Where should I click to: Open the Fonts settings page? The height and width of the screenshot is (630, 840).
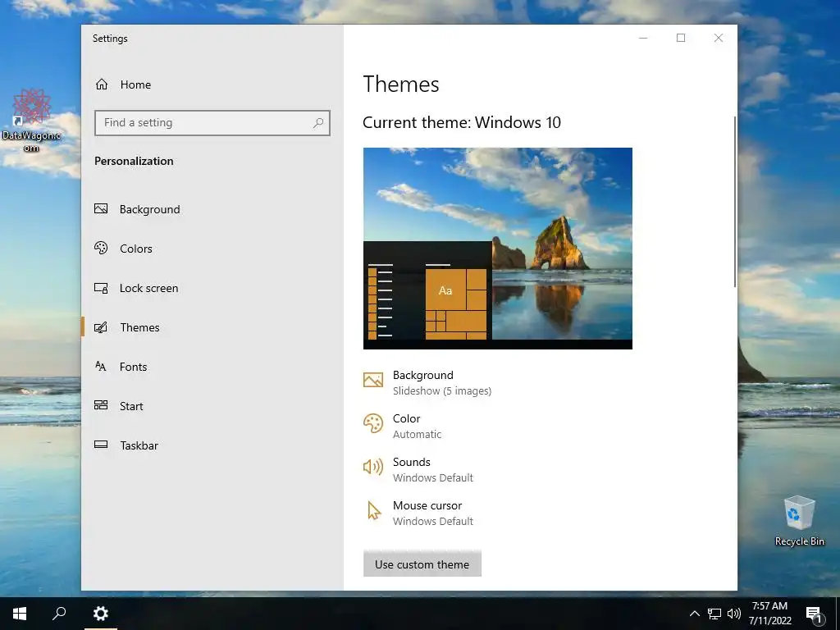pos(133,367)
